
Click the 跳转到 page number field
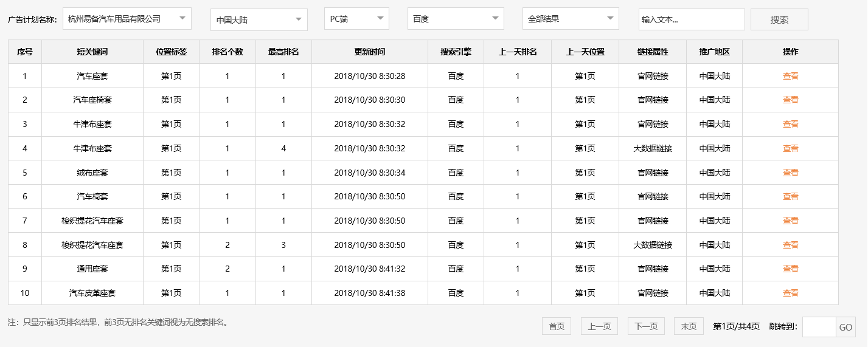(x=819, y=327)
